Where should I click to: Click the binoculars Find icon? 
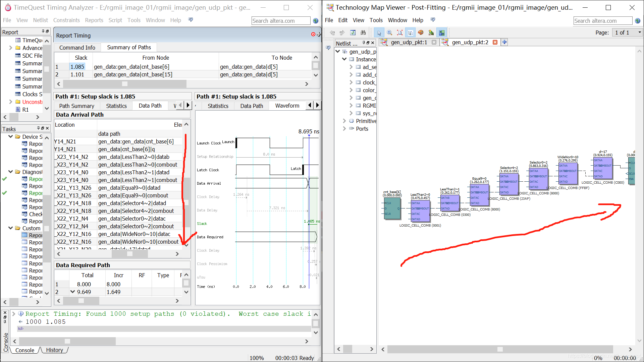point(363,33)
